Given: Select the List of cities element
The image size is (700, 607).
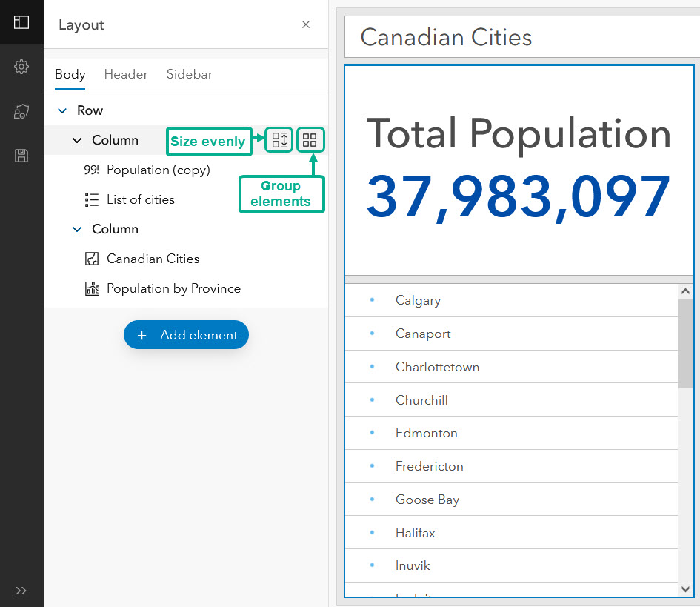Looking at the screenshot, I should click(x=140, y=199).
